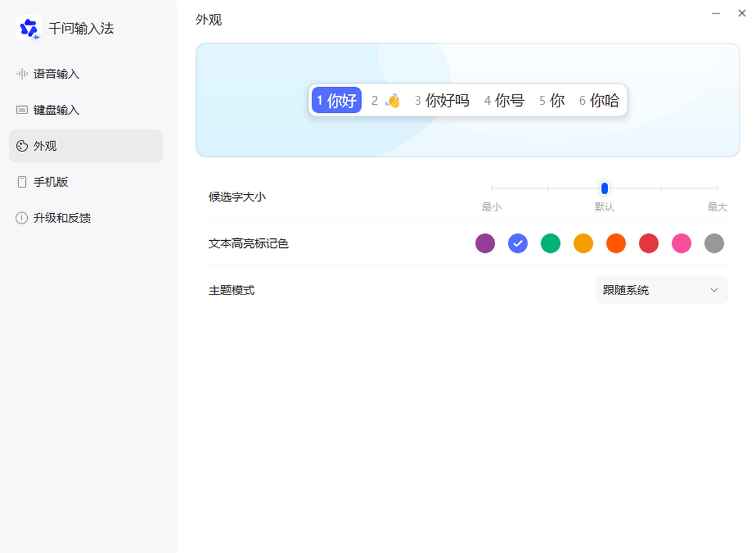Click the candidate font size slider handle

pos(605,188)
